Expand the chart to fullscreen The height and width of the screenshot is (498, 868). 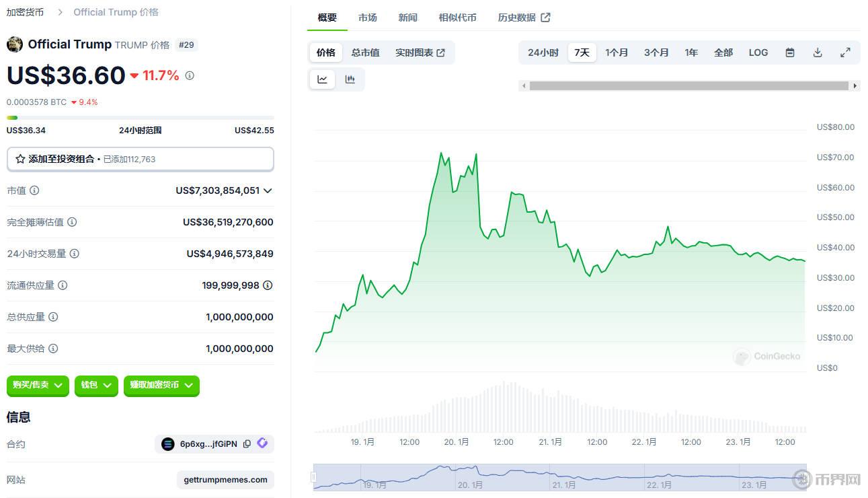(845, 52)
